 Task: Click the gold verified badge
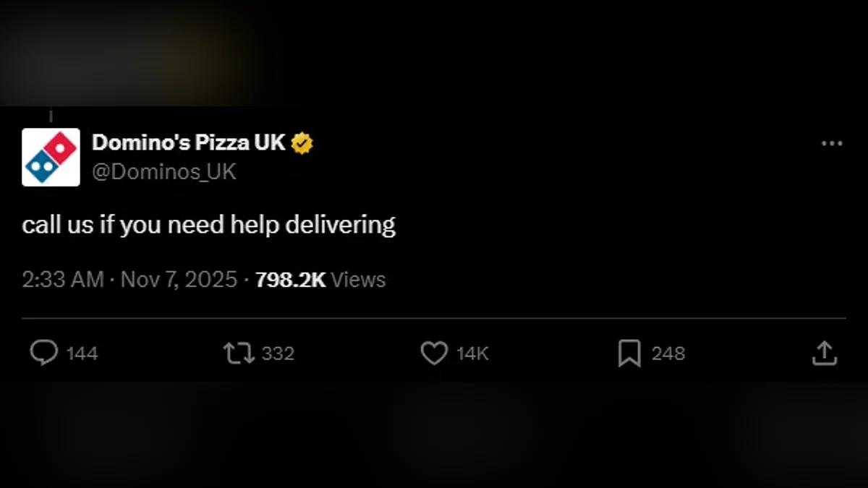tap(302, 144)
